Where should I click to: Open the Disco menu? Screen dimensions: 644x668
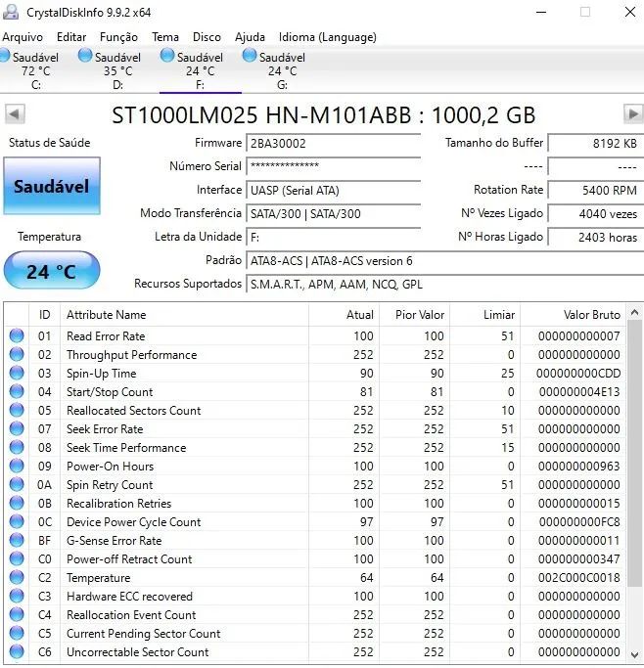point(207,37)
